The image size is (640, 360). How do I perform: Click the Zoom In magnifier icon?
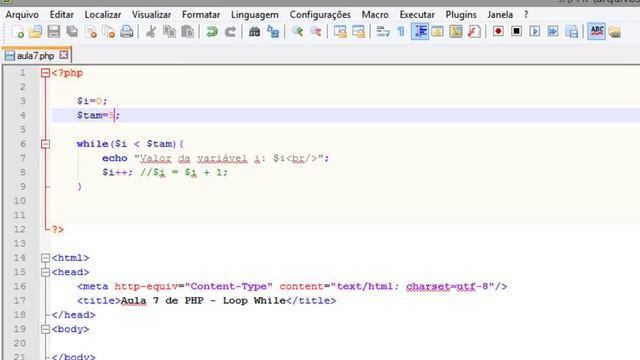coord(297,32)
